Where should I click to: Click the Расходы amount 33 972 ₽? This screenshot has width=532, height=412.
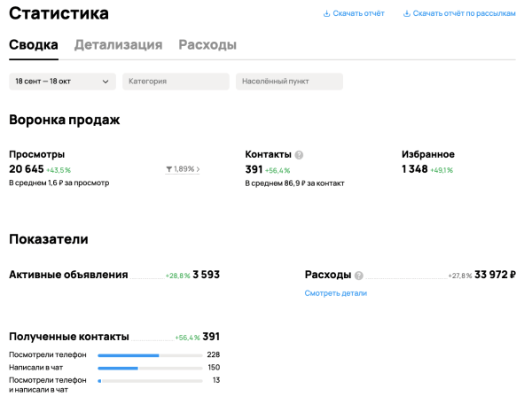pos(495,275)
